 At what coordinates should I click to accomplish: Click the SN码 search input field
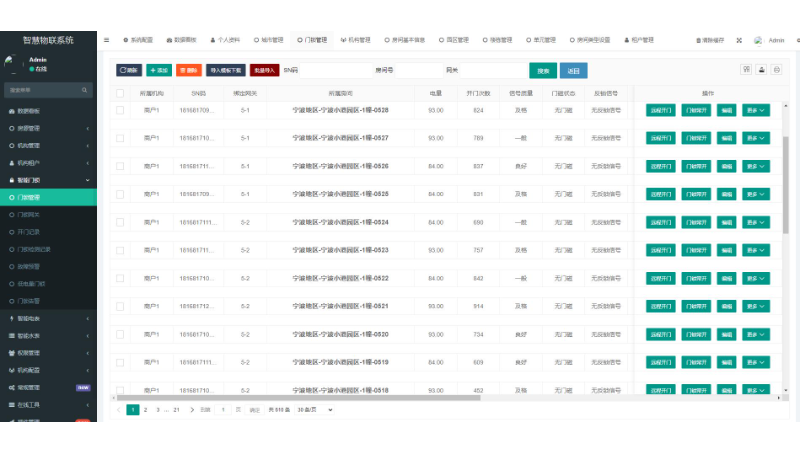coord(330,71)
